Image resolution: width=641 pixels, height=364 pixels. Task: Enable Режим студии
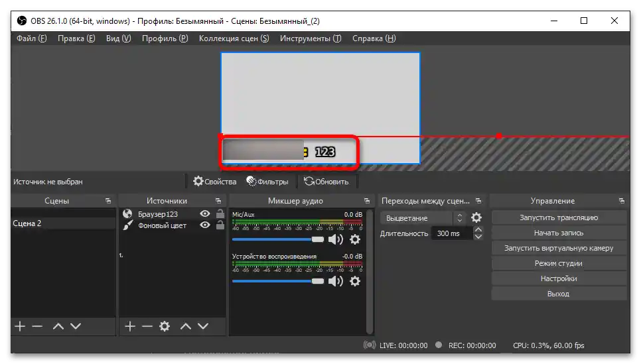[559, 263]
